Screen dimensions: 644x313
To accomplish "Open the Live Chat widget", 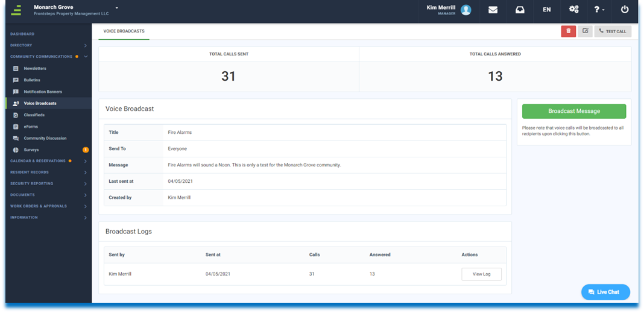I will [605, 292].
